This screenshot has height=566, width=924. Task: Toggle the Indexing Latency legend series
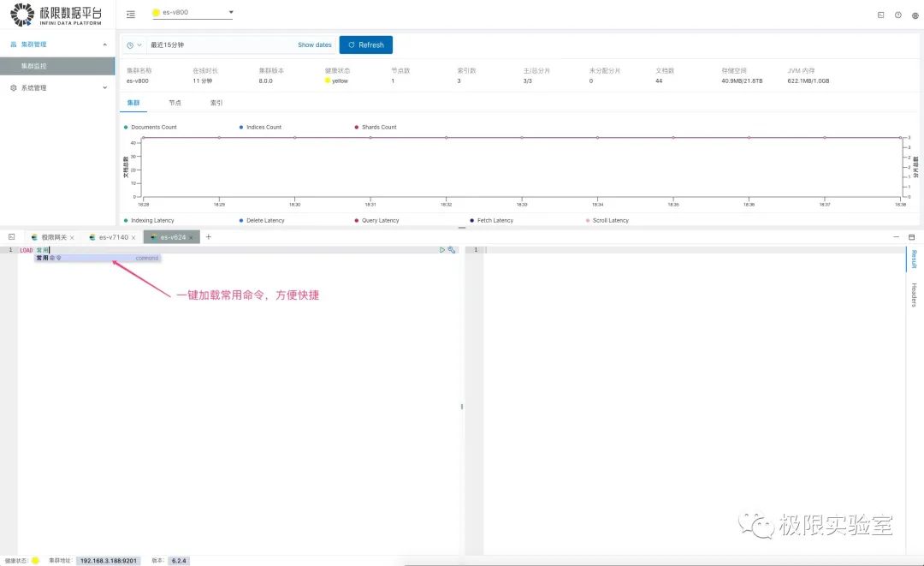click(149, 221)
